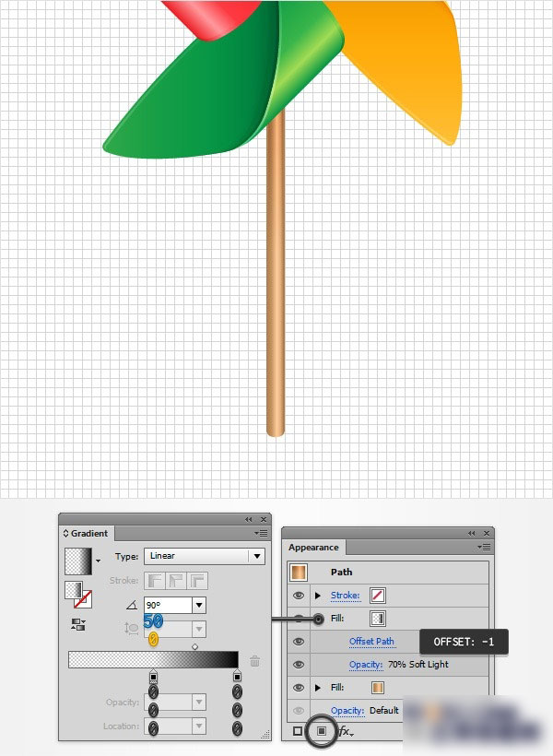Click the gradient aspect ratio icon
The width and height of the screenshot is (553, 756).
(132, 628)
